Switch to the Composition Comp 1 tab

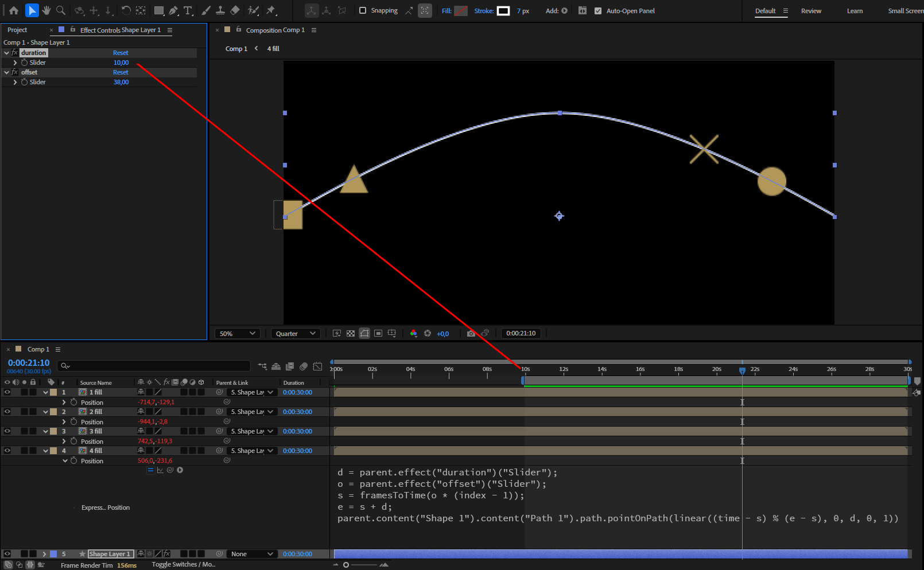tap(275, 30)
